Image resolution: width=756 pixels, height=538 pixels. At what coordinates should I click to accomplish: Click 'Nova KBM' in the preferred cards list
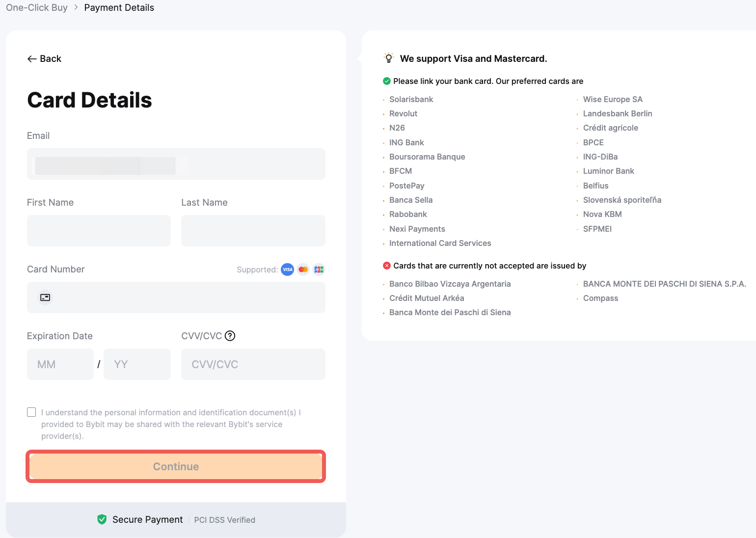tap(602, 214)
